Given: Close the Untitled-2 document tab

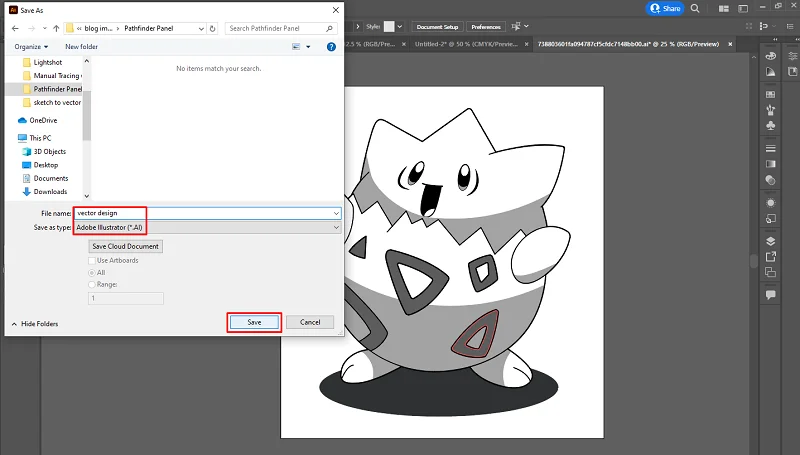Looking at the screenshot, I should [x=527, y=44].
